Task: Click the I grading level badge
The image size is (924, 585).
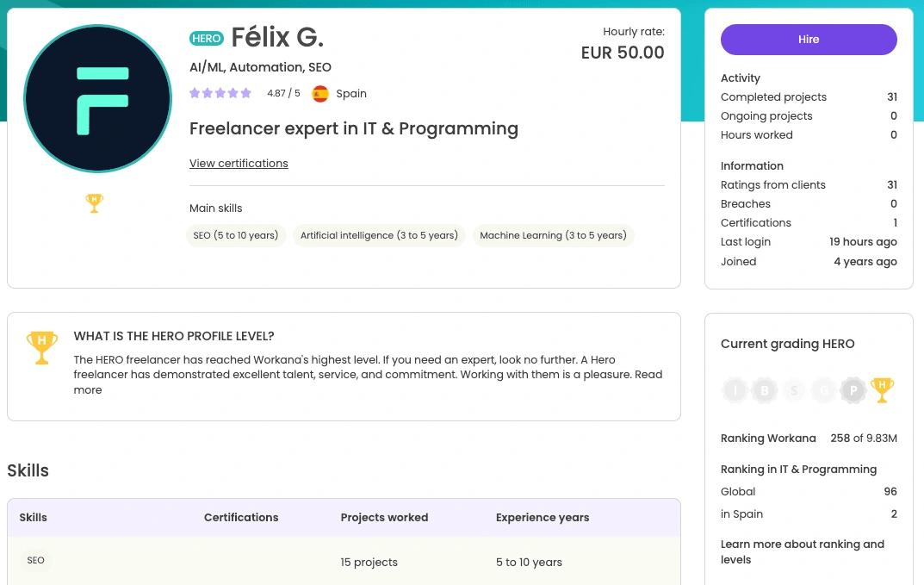Action: coord(735,389)
